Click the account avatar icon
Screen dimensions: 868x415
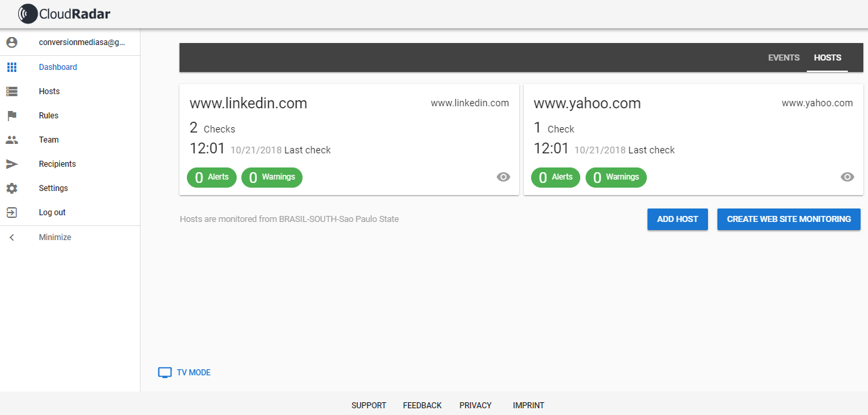(x=11, y=42)
